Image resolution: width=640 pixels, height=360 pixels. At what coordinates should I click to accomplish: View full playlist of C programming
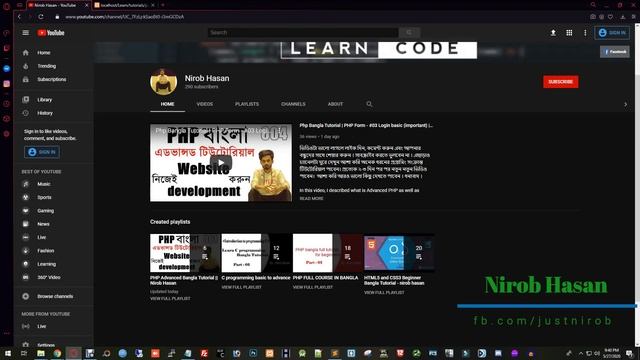tap(242, 287)
